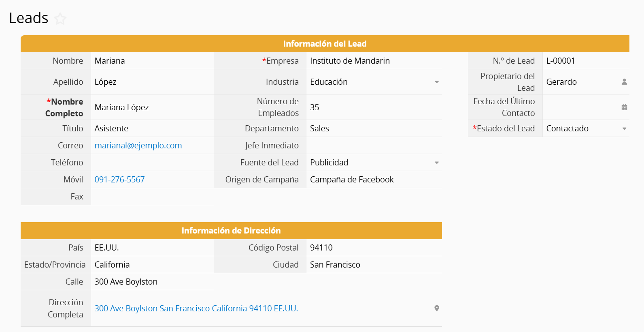
Task: Click the Código Postal field 94110
Action: click(373, 248)
